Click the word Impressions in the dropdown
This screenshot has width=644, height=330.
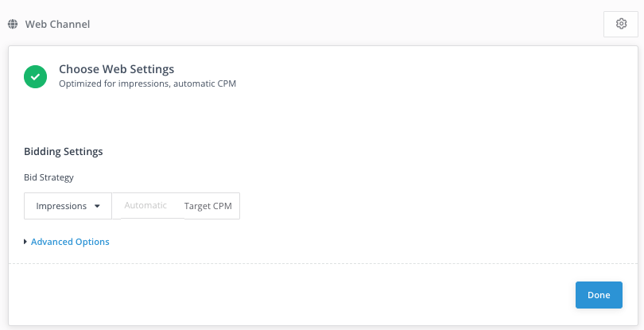pos(61,206)
